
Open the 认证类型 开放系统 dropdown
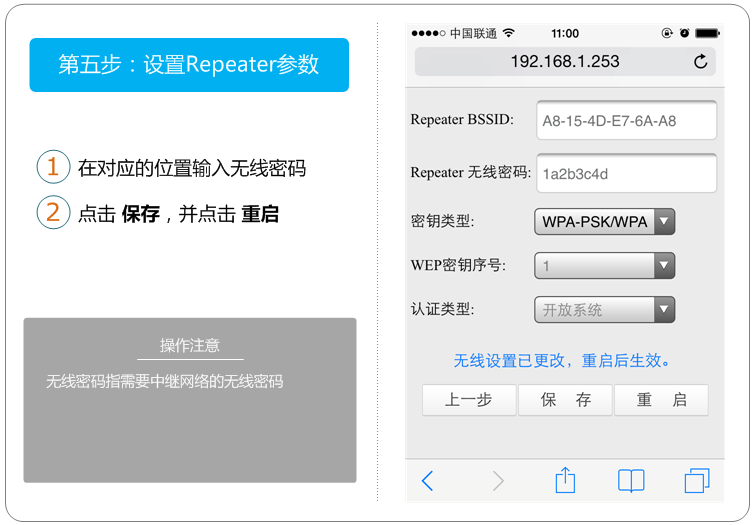coord(605,310)
